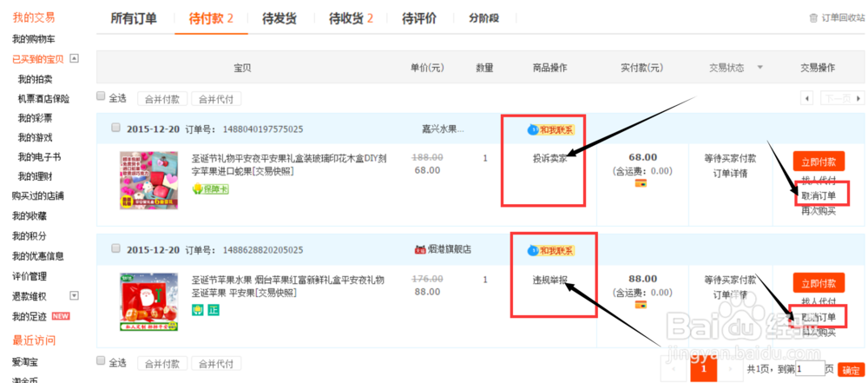Click payment card icon under 88.00

pyautogui.click(x=641, y=304)
